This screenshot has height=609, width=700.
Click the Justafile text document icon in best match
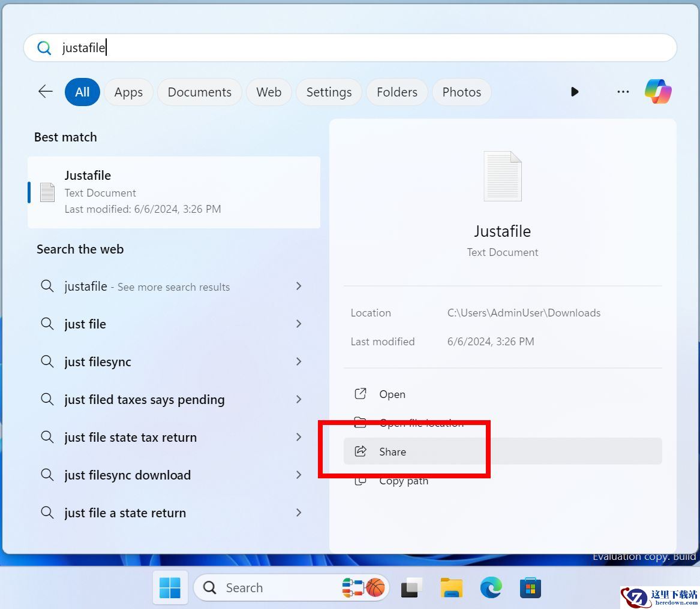tap(47, 192)
